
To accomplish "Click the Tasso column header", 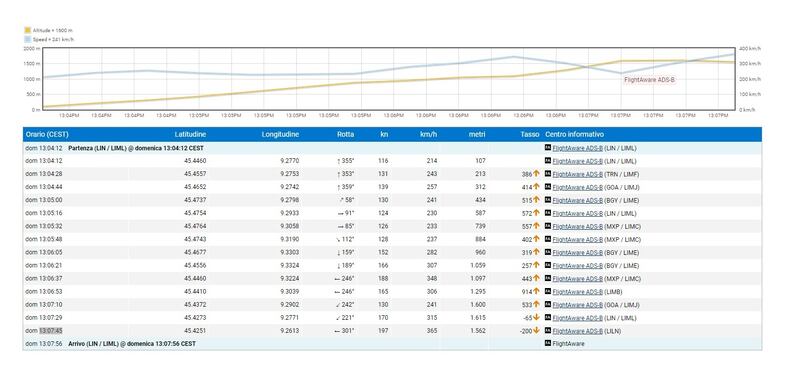I will coord(530,135).
